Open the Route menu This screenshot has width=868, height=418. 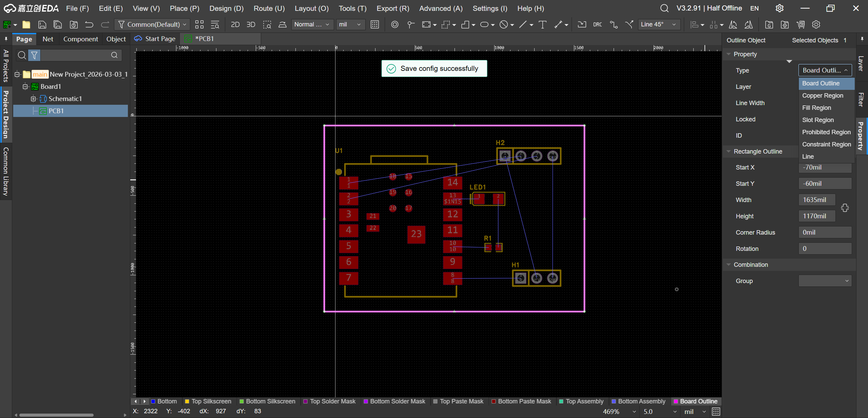pos(269,8)
